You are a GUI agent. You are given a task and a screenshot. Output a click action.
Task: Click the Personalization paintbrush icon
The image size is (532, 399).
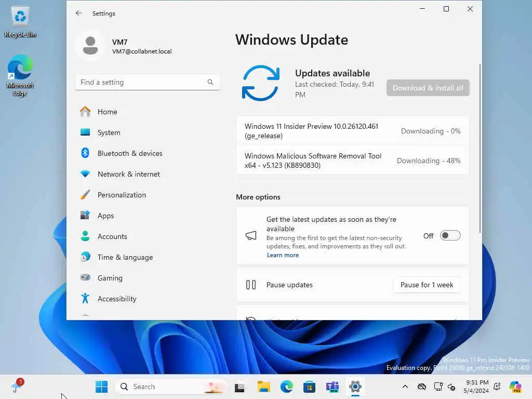(85, 195)
